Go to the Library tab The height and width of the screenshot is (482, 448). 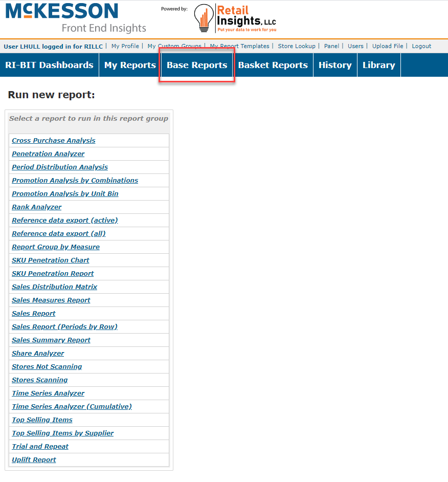point(378,64)
